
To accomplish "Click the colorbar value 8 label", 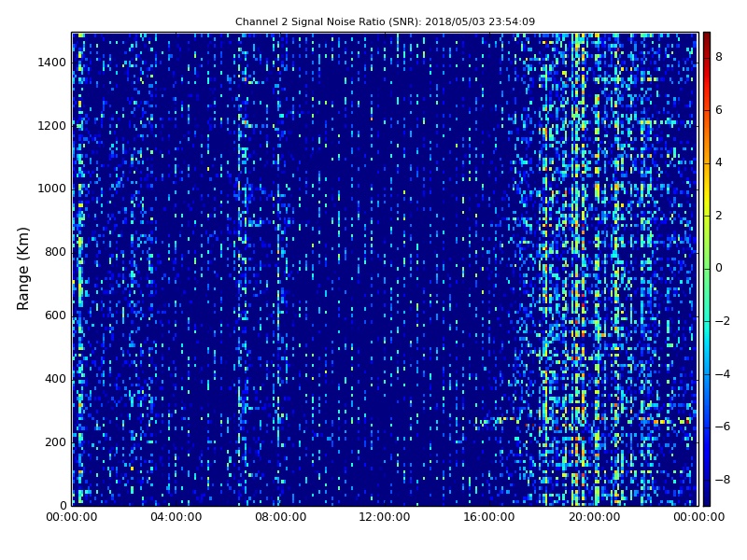I will coord(719,57).
